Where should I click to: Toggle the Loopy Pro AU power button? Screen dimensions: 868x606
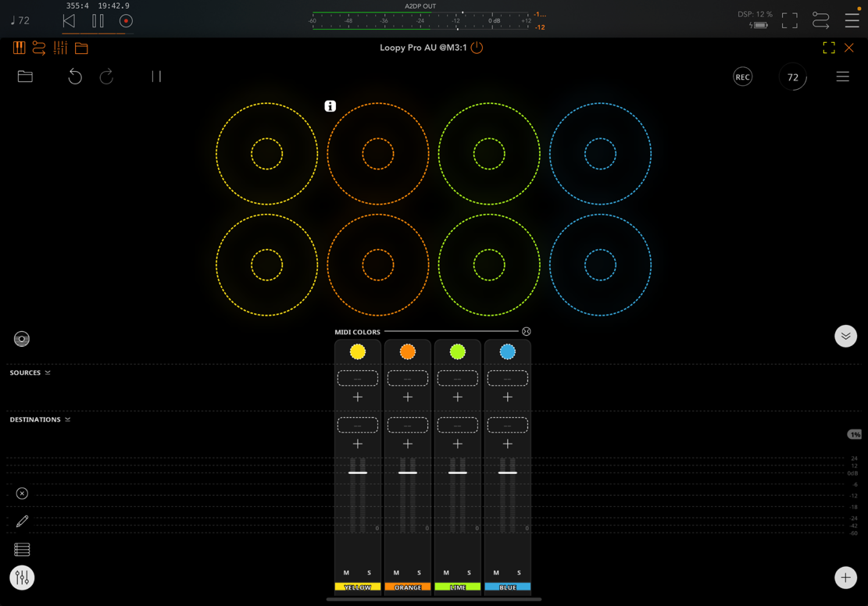(477, 48)
